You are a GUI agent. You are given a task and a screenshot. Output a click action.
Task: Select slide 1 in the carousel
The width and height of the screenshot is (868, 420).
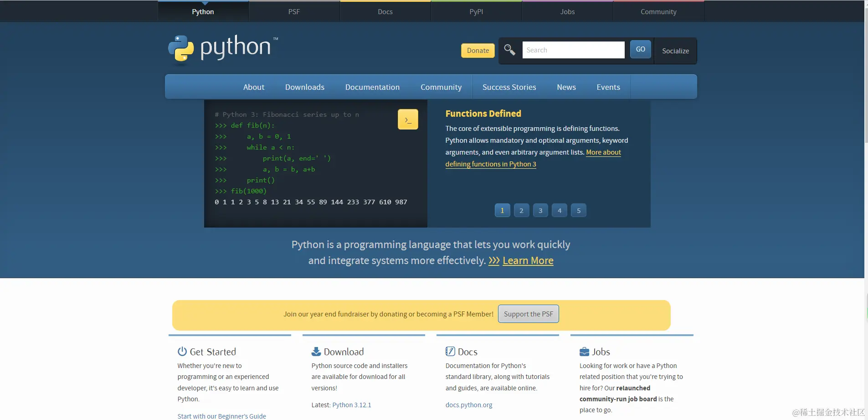pos(502,210)
